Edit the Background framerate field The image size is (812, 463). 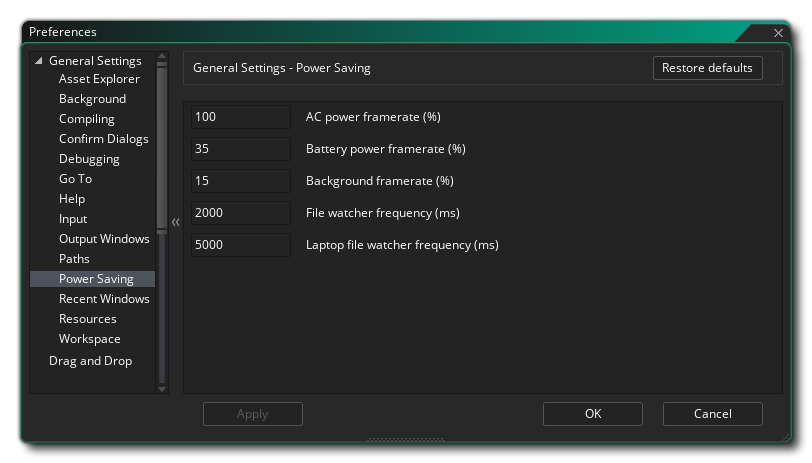(x=240, y=181)
